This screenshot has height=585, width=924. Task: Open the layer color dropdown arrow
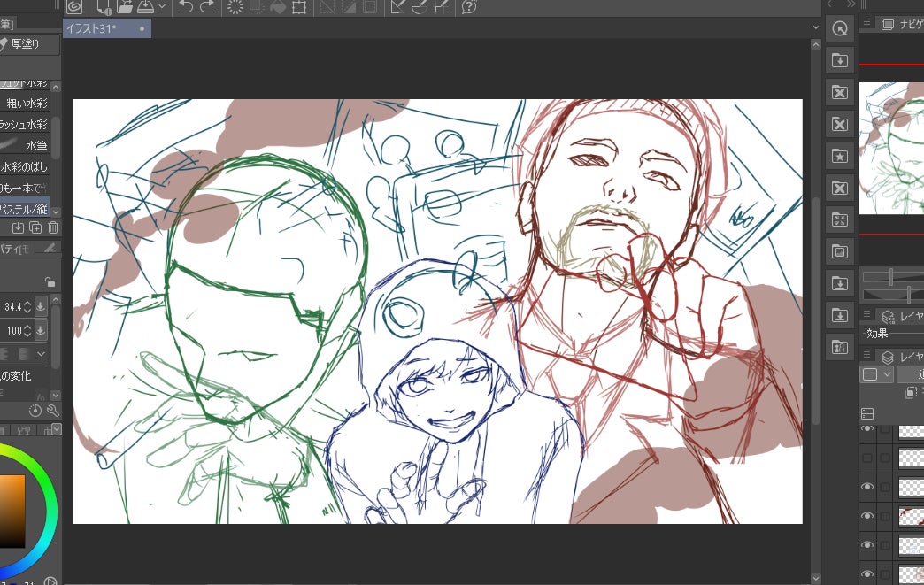click(x=887, y=374)
